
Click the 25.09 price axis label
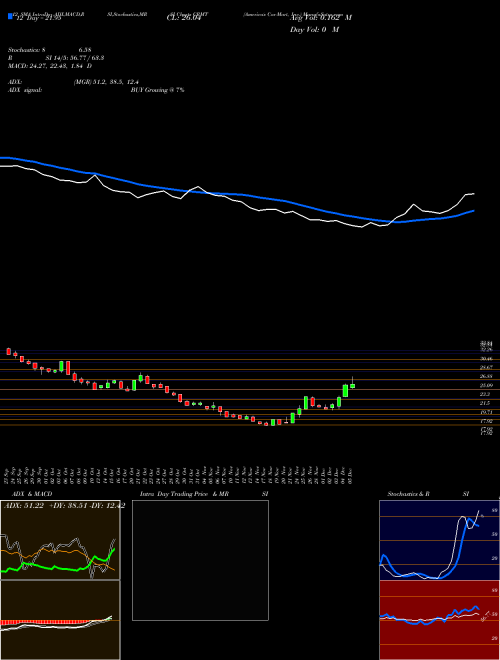[487, 385]
